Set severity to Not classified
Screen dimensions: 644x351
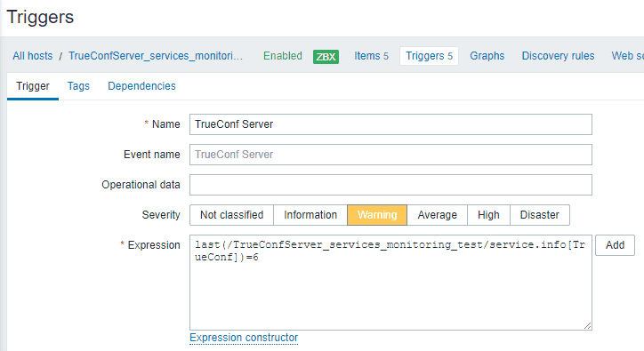[x=231, y=215]
